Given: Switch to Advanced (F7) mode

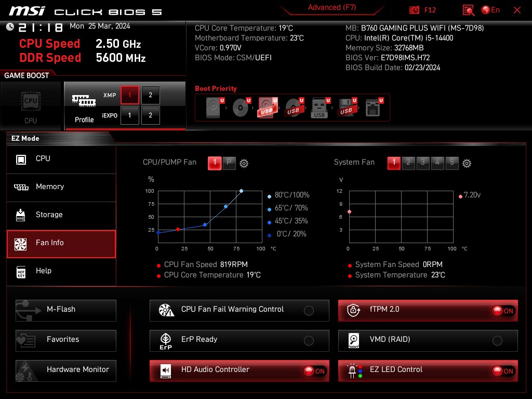Looking at the screenshot, I should (x=332, y=7).
